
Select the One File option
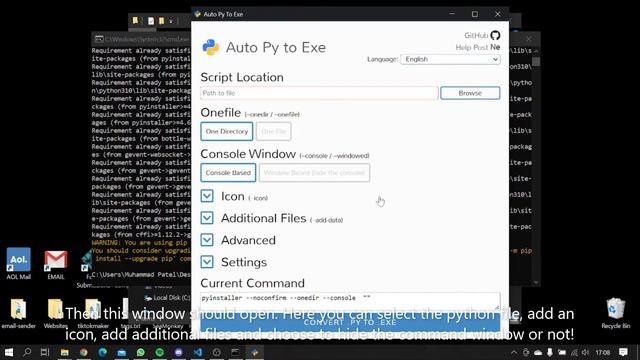coord(273,131)
